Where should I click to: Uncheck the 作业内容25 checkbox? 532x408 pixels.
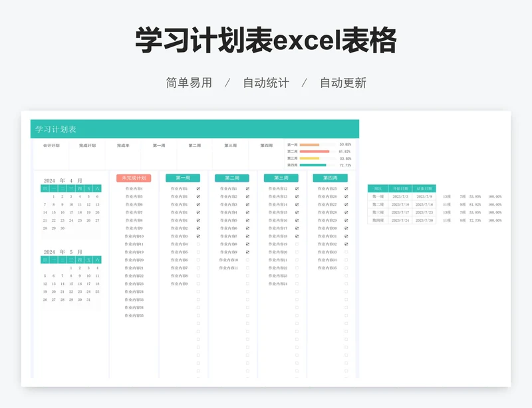346,188
